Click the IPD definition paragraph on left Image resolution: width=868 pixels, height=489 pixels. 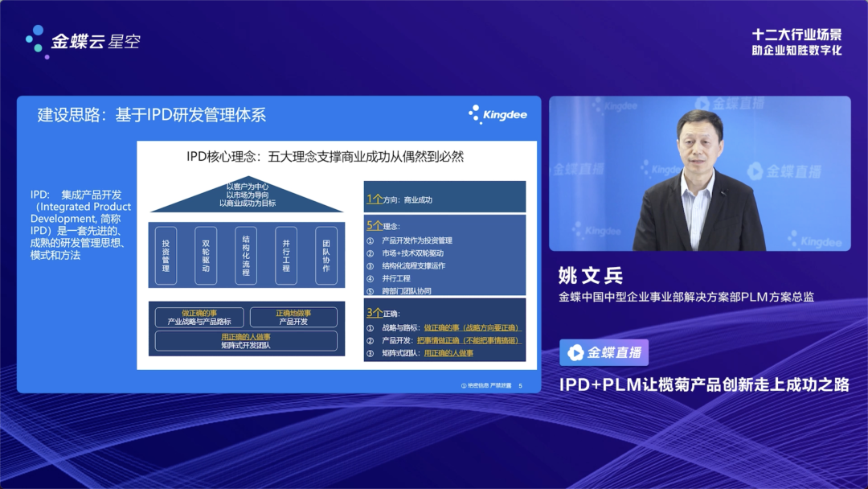coord(80,225)
